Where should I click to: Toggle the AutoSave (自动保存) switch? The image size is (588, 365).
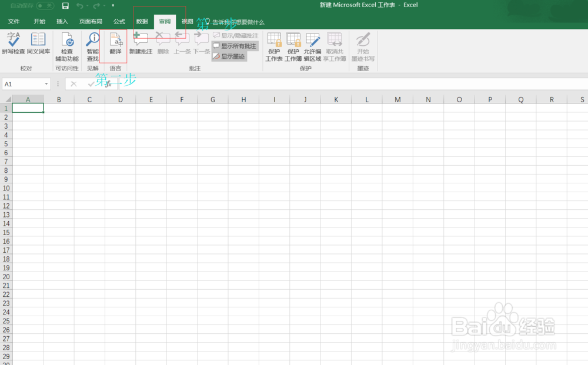point(45,6)
